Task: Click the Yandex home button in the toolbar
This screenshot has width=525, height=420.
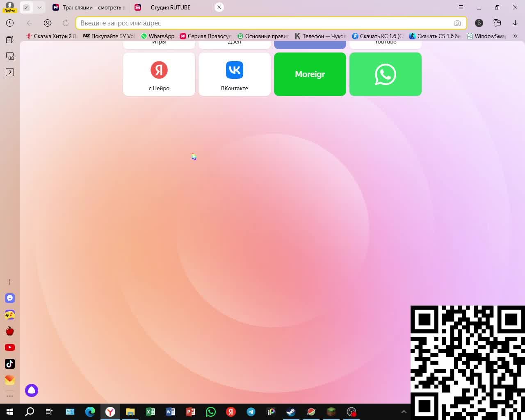Action: [x=48, y=23]
